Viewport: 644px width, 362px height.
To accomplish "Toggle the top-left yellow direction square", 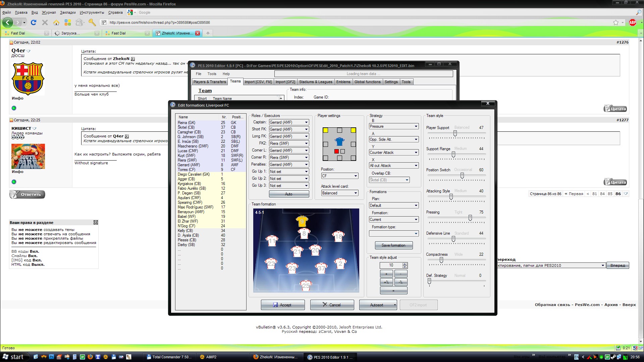I will [x=325, y=130].
